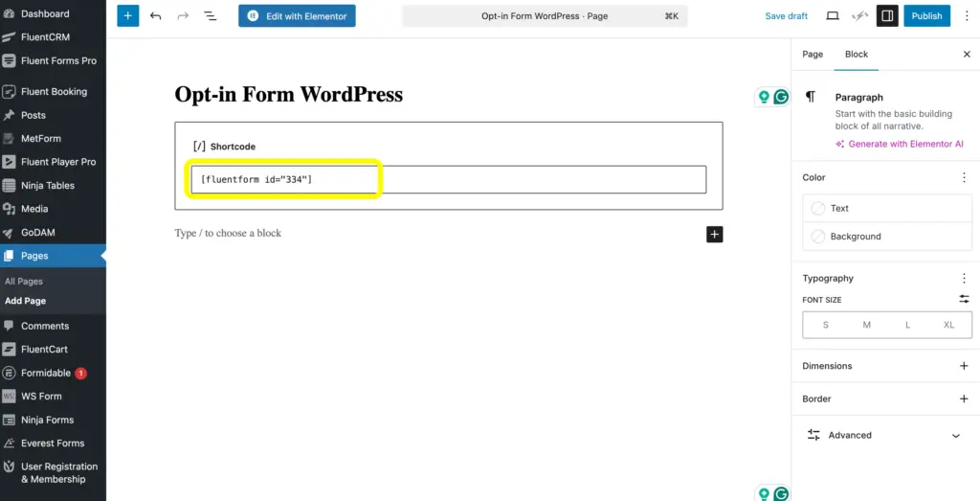Screen dimensions: 980x501
Task: Expand the Dimensions options plus
Action: pyautogui.click(x=964, y=366)
